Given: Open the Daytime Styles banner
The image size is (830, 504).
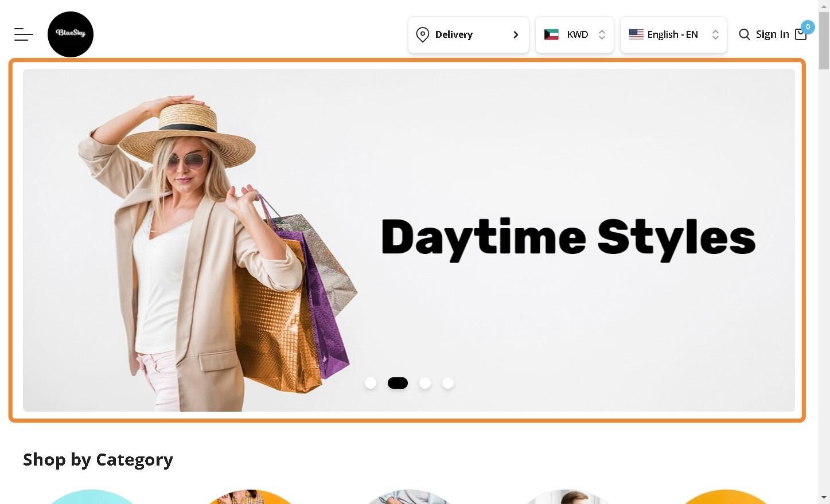Looking at the screenshot, I should (x=409, y=240).
